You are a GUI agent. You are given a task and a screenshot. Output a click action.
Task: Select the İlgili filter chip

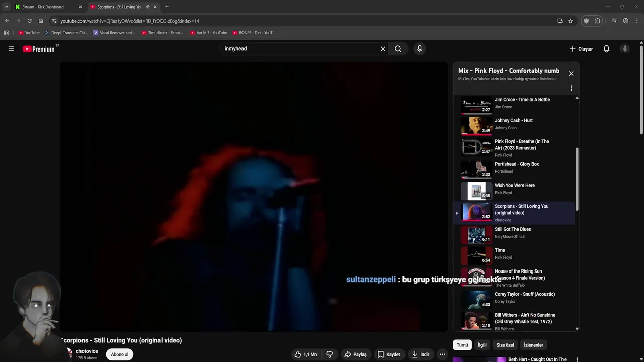pyautogui.click(x=482, y=345)
